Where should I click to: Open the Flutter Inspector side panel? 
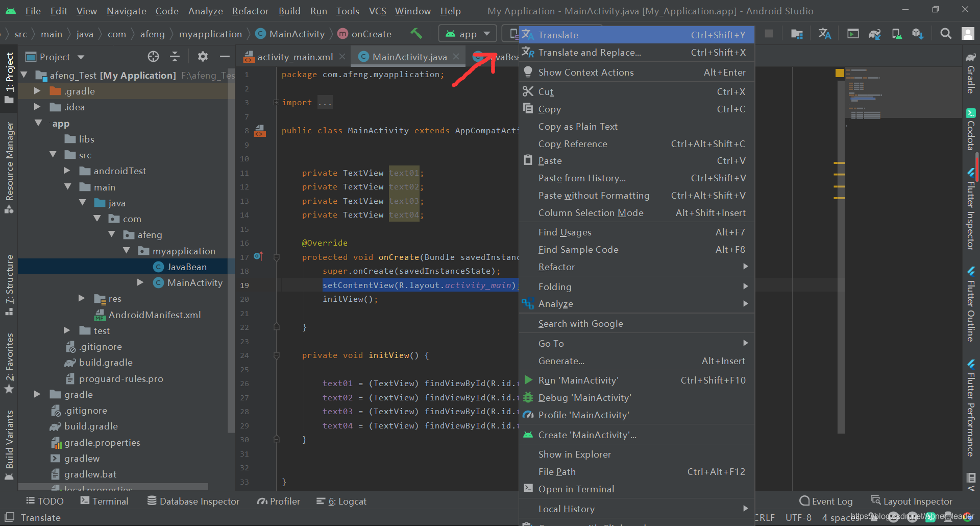click(x=971, y=209)
